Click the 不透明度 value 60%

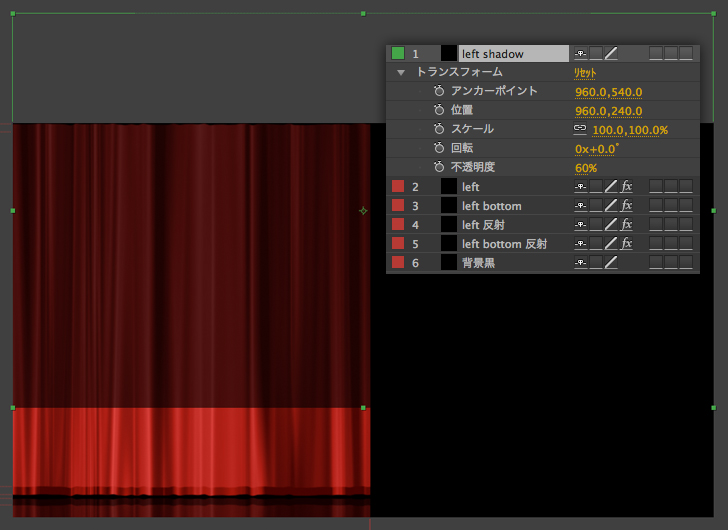click(x=586, y=168)
